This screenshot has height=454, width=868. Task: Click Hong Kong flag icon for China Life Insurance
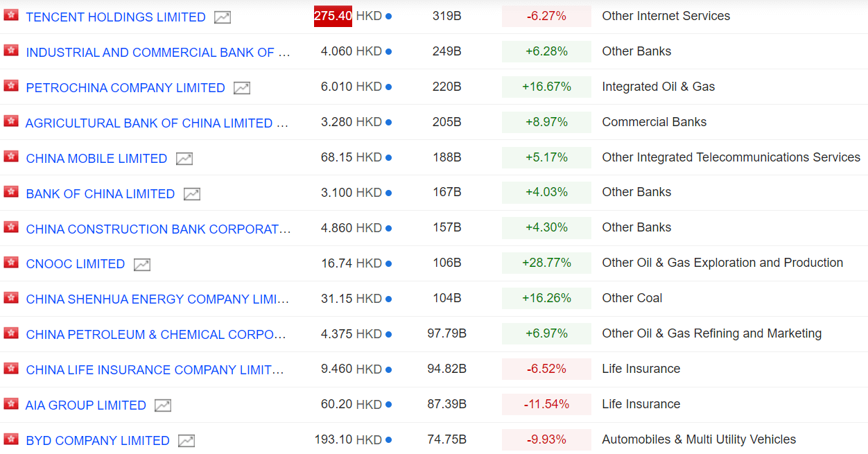tap(11, 368)
